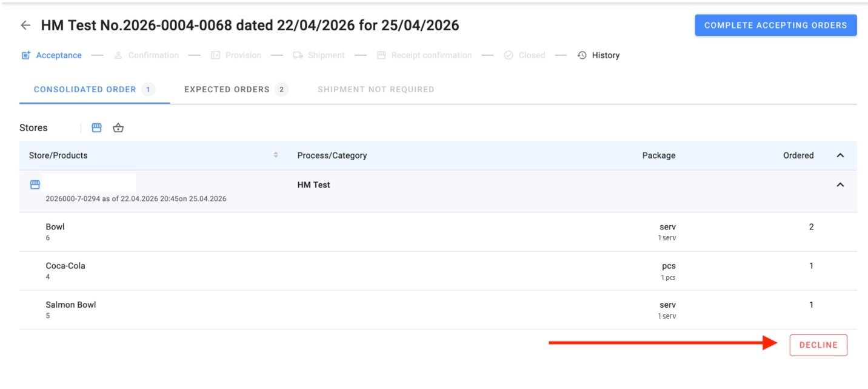Select the Acceptance stage icon
868x389 pixels.
pos(26,55)
